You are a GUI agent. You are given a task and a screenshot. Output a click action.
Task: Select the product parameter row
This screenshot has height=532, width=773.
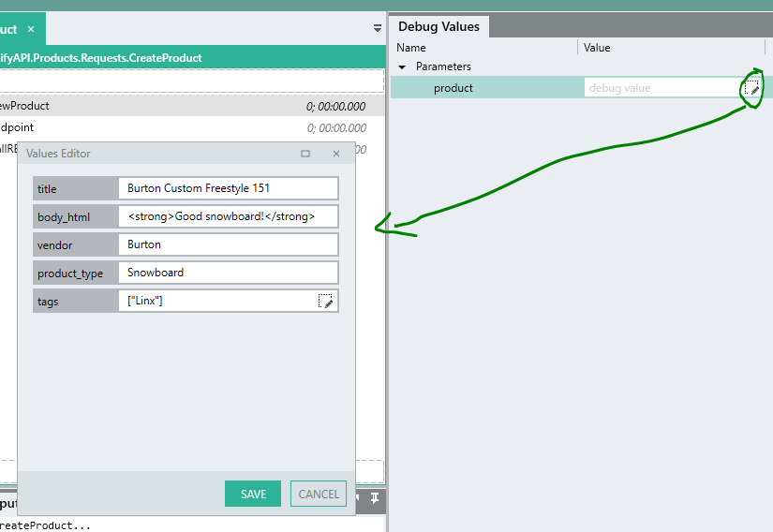[582, 88]
